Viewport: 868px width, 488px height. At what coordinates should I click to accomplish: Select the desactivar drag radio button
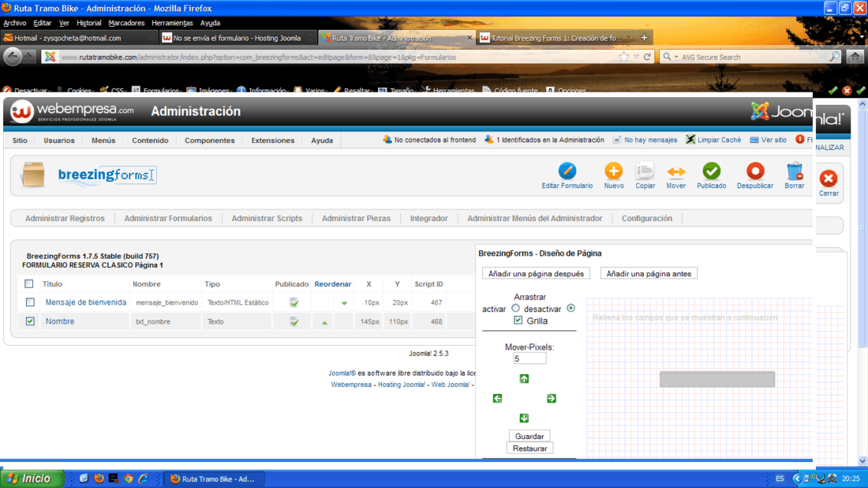click(571, 308)
